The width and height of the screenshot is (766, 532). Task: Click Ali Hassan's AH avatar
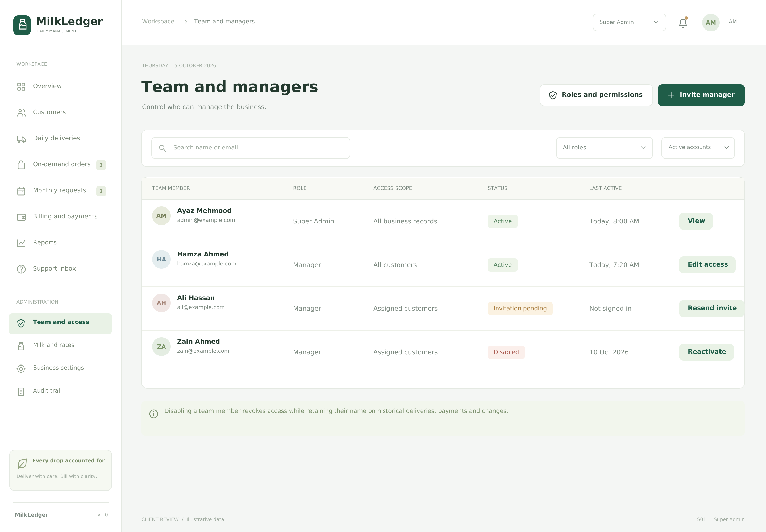[161, 303]
